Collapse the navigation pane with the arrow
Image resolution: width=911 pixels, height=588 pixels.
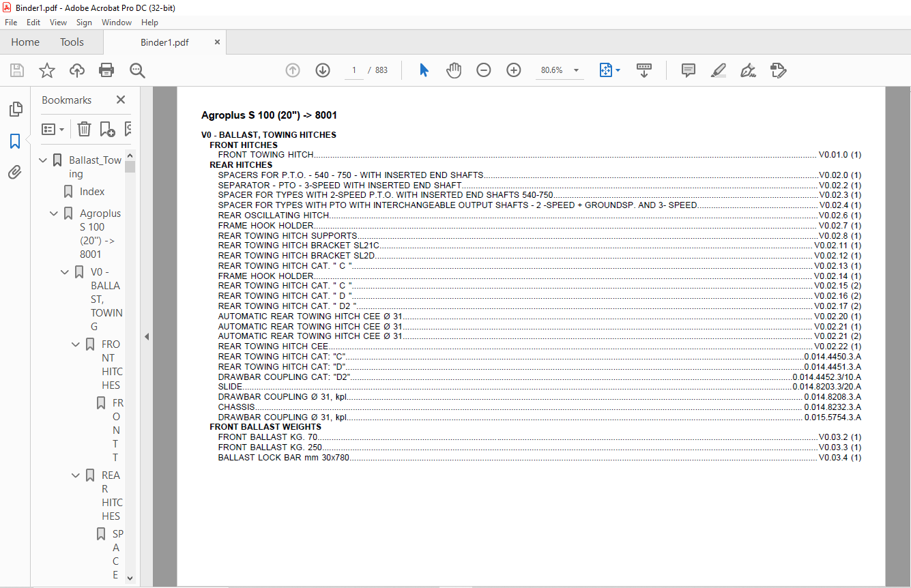[147, 337]
